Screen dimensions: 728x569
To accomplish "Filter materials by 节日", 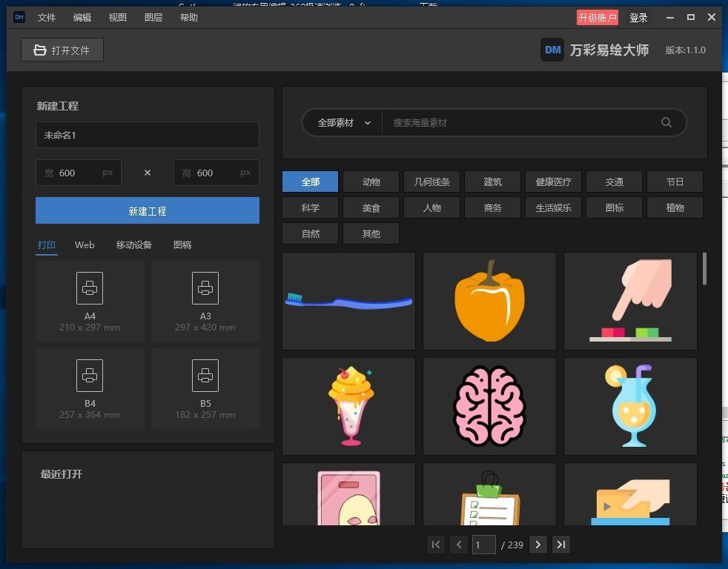I will pos(675,182).
